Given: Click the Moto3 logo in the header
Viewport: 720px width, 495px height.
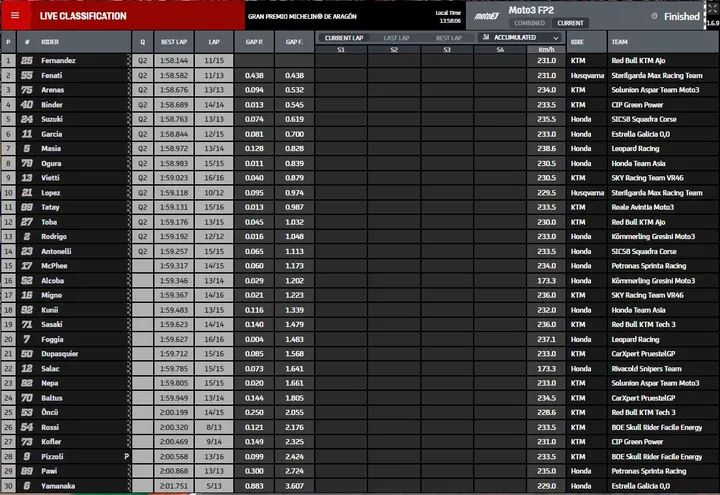Looking at the screenshot, I should [486, 16].
